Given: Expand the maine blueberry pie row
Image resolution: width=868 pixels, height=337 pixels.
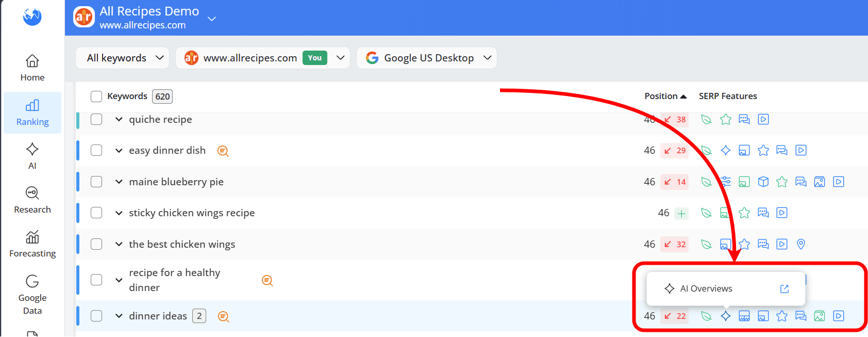Looking at the screenshot, I should pos(119,182).
